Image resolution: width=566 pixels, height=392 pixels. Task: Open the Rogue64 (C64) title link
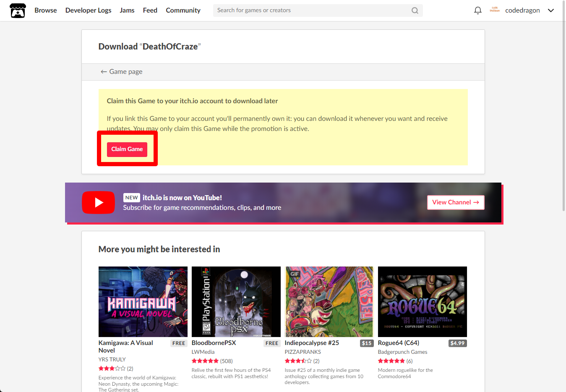pyautogui.click(x=399, y=343)
